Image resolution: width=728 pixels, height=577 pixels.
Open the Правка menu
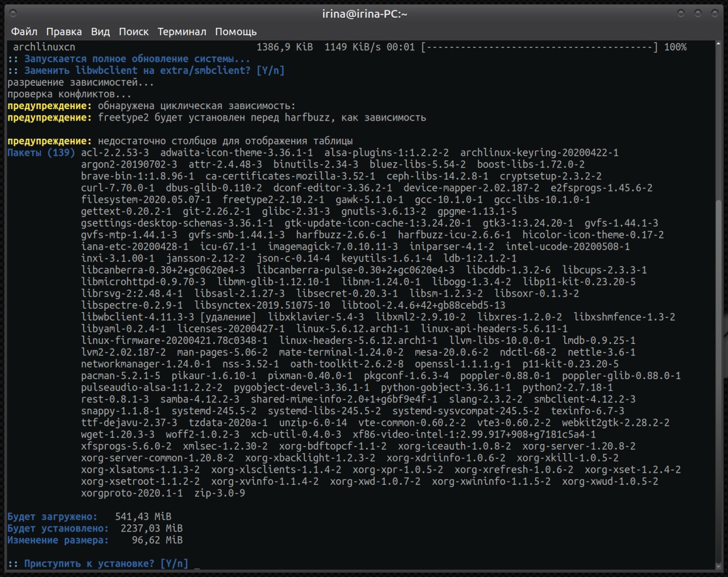(64, 32)
